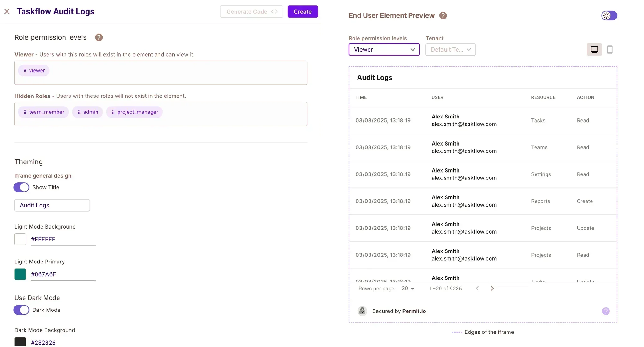
Task: Toggle the light/dark preview sun switch
Action: 609,15
